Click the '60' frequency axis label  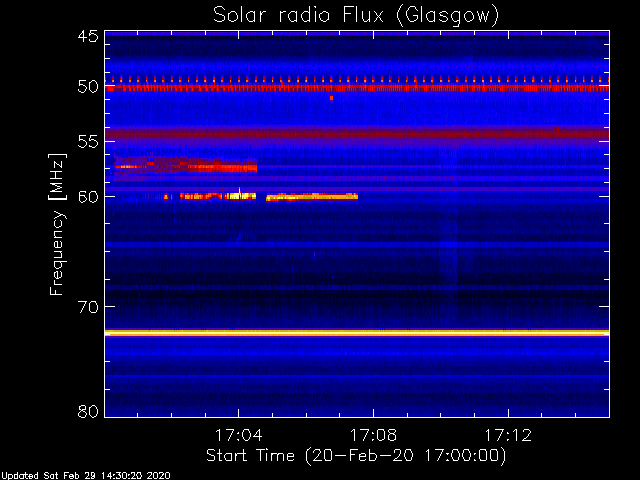[88, 197]
